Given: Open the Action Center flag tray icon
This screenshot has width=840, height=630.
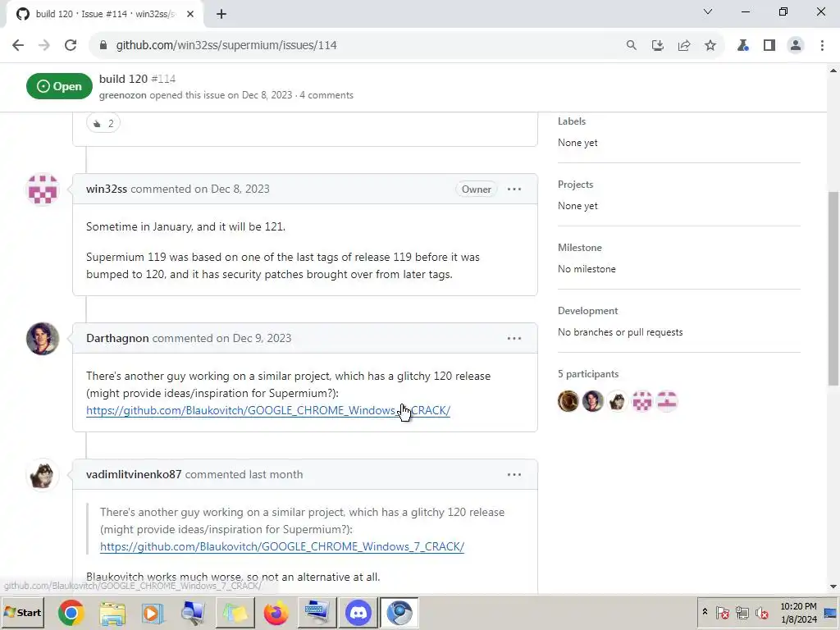Looking at the screenshot, I should [722, 612].
